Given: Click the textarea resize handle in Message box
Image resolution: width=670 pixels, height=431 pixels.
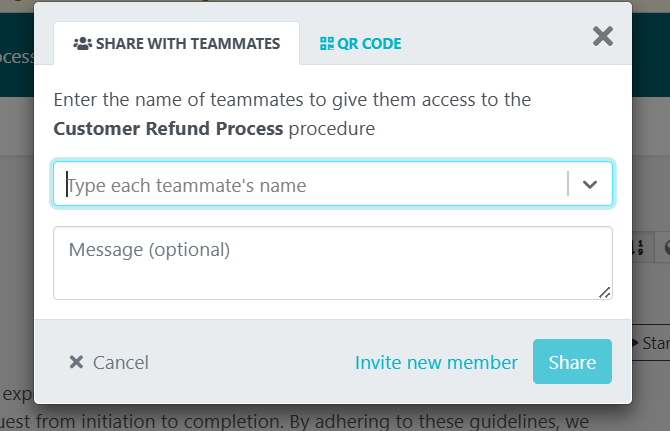Looking at the screenshot, I should [605, 292].
